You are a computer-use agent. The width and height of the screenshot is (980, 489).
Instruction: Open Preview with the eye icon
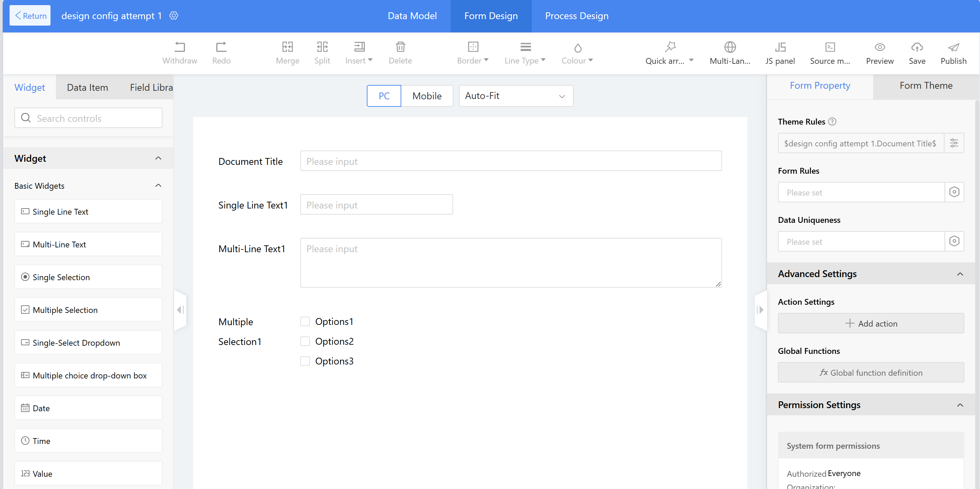click(880, 47)
